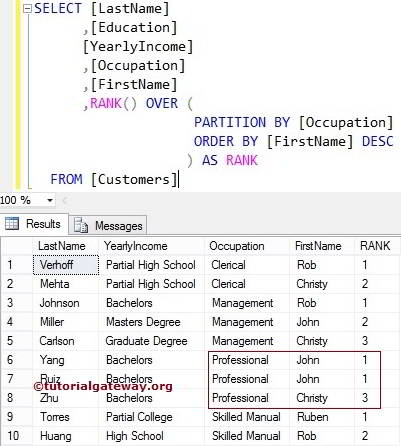
Task: Collapse the SELECT query outline block
Action: pos(28,9)
